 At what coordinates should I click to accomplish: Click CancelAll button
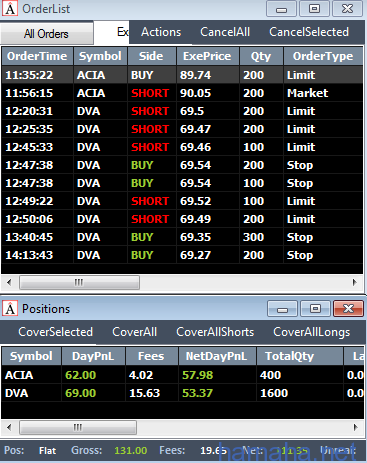coord(225,32)
